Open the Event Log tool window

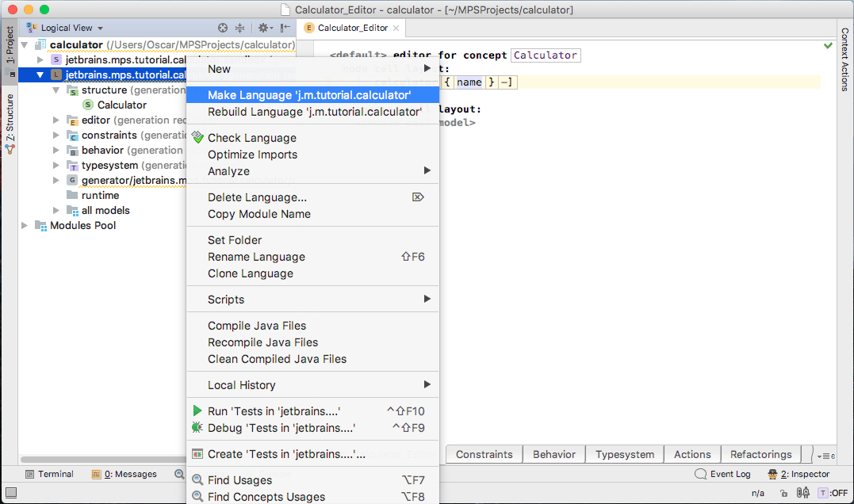pos(722,474)
